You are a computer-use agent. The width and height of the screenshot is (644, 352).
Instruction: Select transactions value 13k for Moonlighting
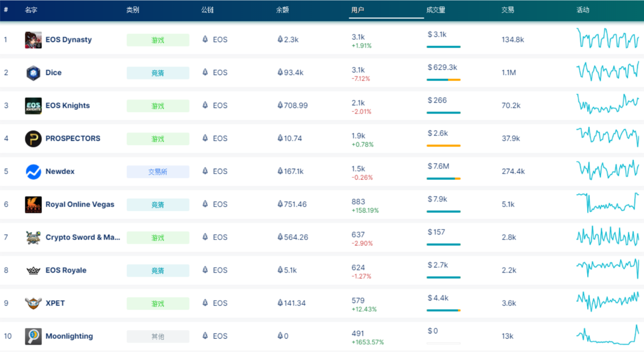coord(507,336)
